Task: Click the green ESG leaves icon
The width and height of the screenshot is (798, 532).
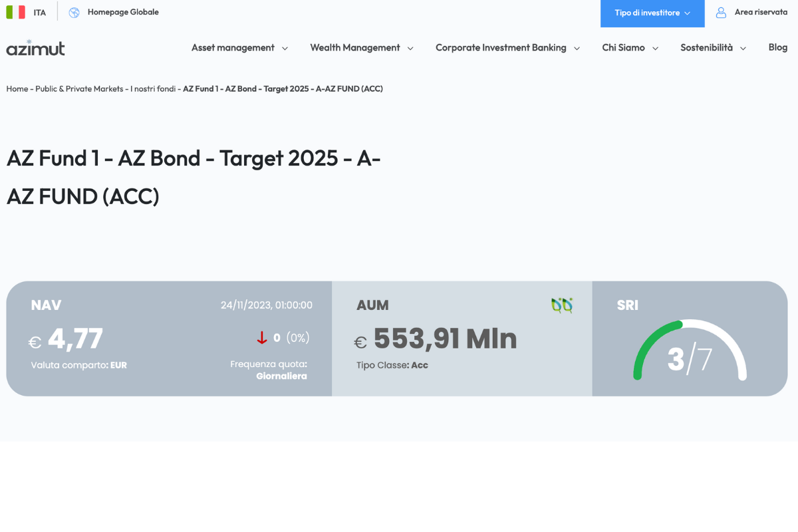Action: pos(562,305)
